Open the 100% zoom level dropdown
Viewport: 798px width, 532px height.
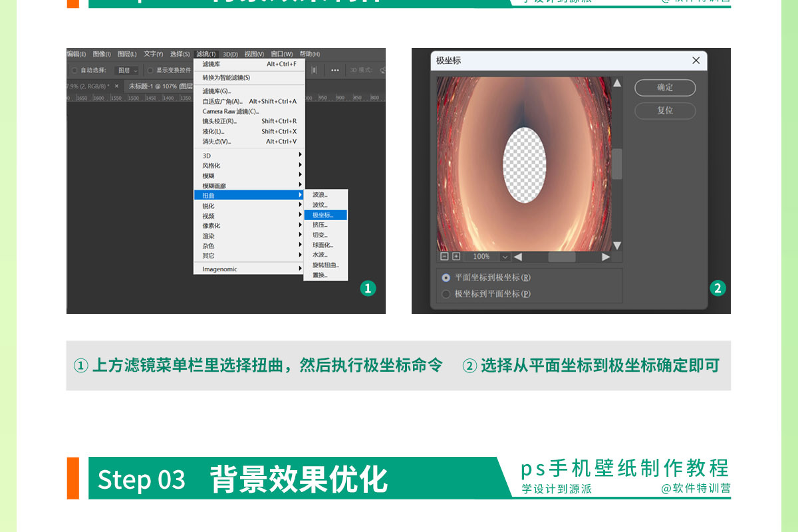(505, 257)
